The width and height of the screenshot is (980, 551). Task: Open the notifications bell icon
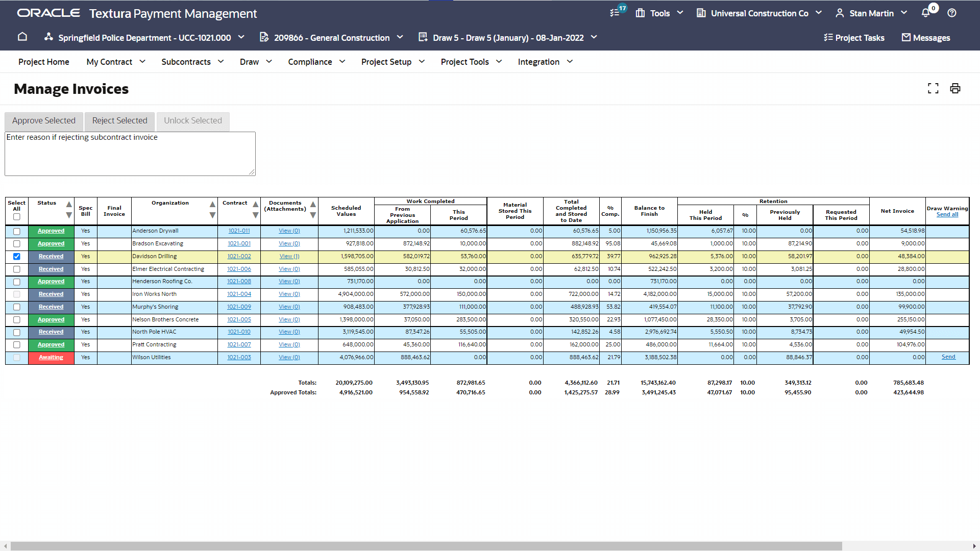(x=925, y=13)
